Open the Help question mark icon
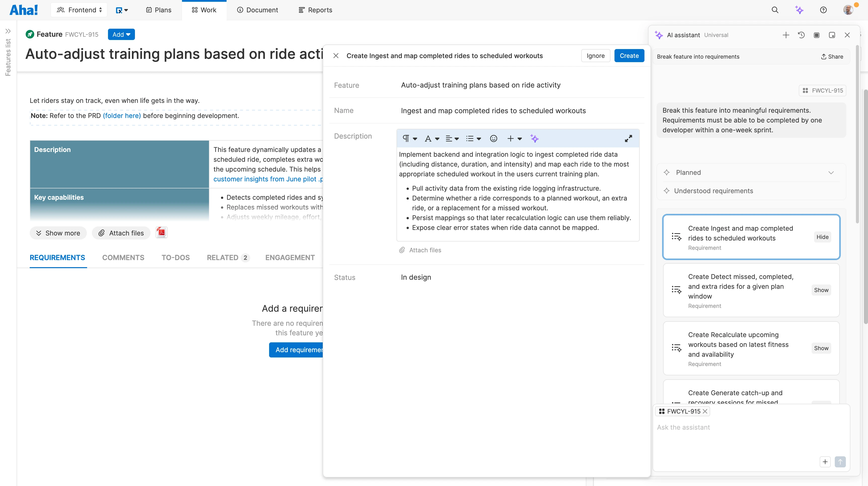Viewport: 868px width, 486px height. tap(823, 10)
